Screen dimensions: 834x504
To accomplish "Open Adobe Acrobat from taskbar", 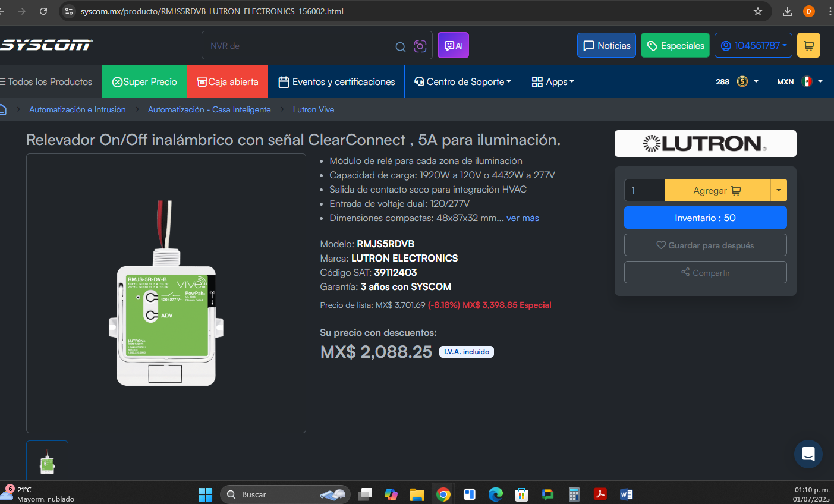I will tap(600, 494).
